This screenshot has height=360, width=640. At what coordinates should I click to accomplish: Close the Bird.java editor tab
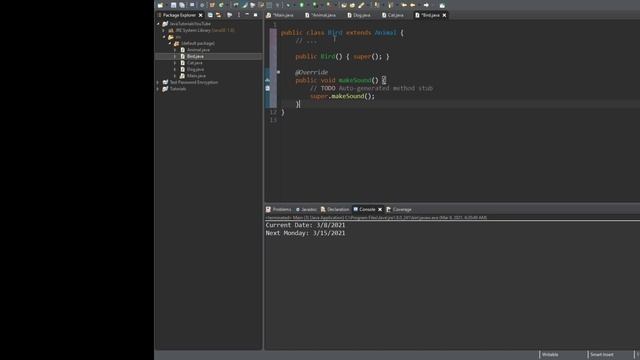[444, 15]
